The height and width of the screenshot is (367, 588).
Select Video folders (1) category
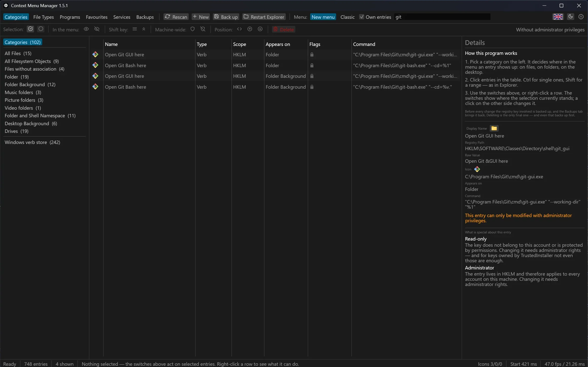coord(23,108)
